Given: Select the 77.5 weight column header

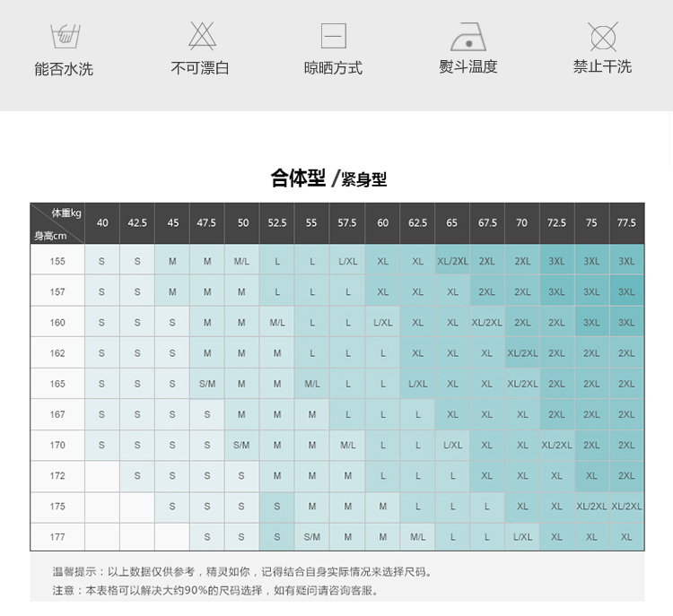Looking at the screenshot, I should (x=626, y=223).
